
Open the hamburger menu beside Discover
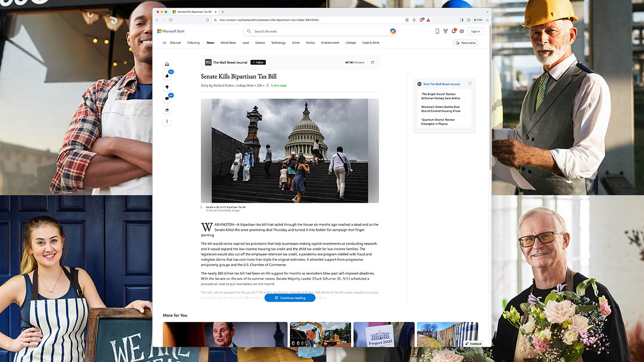(165, 43)
